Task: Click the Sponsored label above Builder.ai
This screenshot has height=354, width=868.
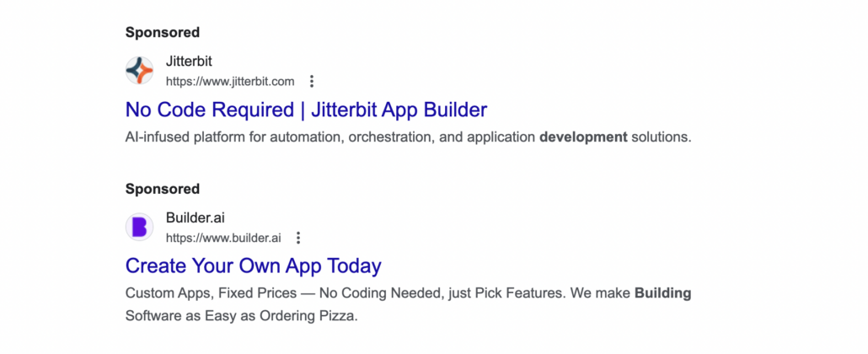Action: coord(163,189)
